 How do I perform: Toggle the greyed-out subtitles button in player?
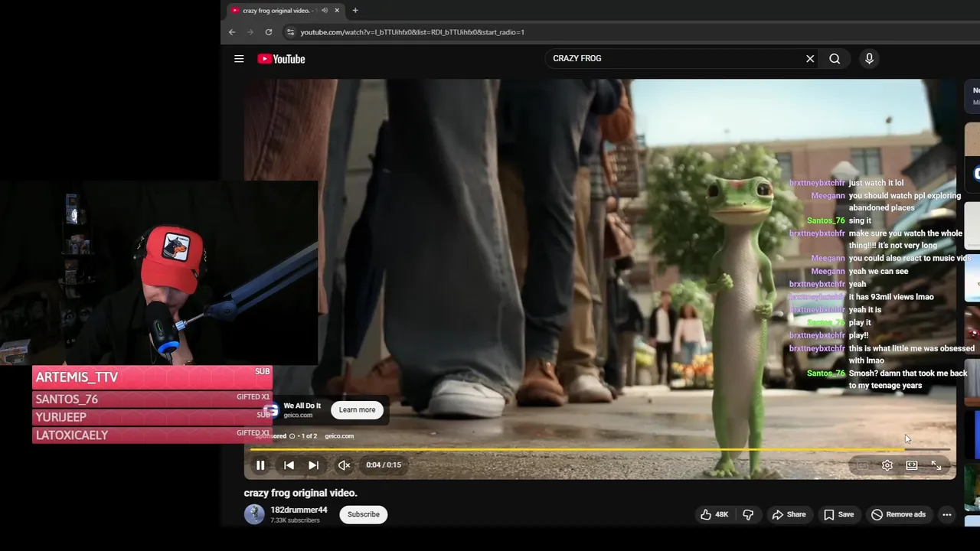point(863,465)
